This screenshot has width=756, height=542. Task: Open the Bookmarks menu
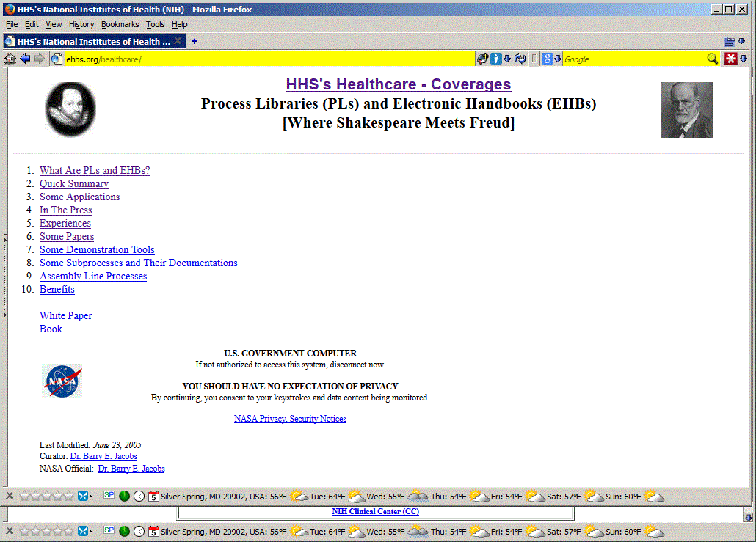tap(120, 24)
